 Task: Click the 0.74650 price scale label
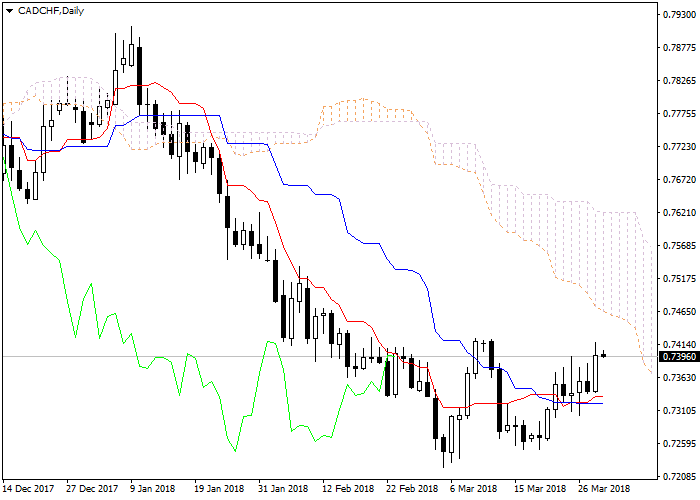pos(679,312)
